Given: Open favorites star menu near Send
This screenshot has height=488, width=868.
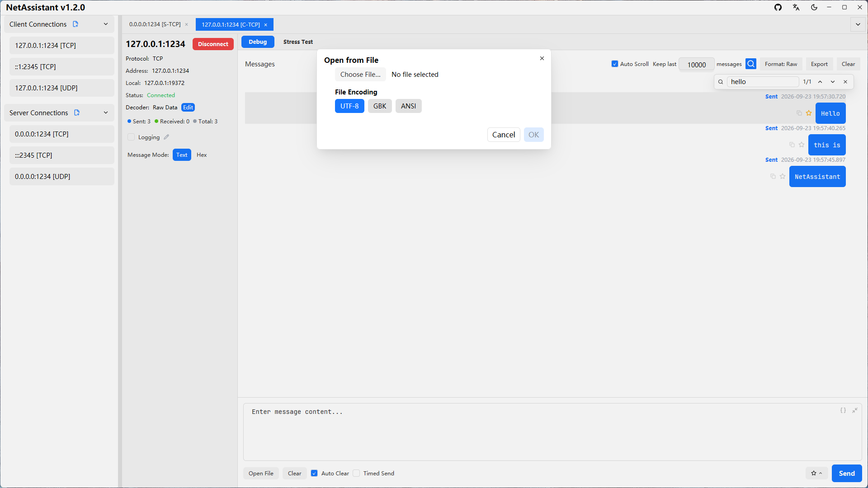Looking at the screenshot, I should [x=816, y=473].
